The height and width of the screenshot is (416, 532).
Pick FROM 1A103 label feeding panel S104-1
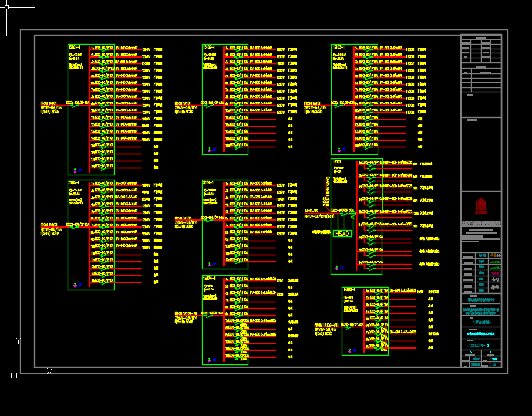pyautogui.click(x=183, y=218)
